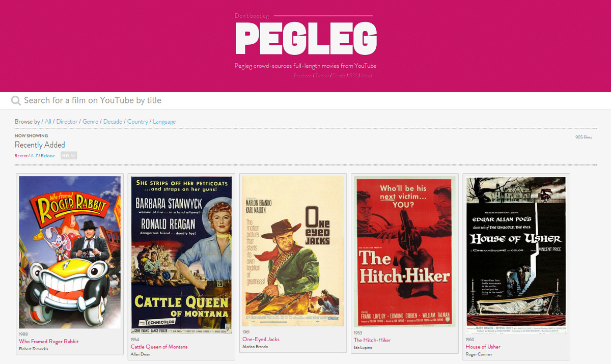Toggle the HD filter switch
Viewport: 611px width, 364px height.
[x=69, y=155]
